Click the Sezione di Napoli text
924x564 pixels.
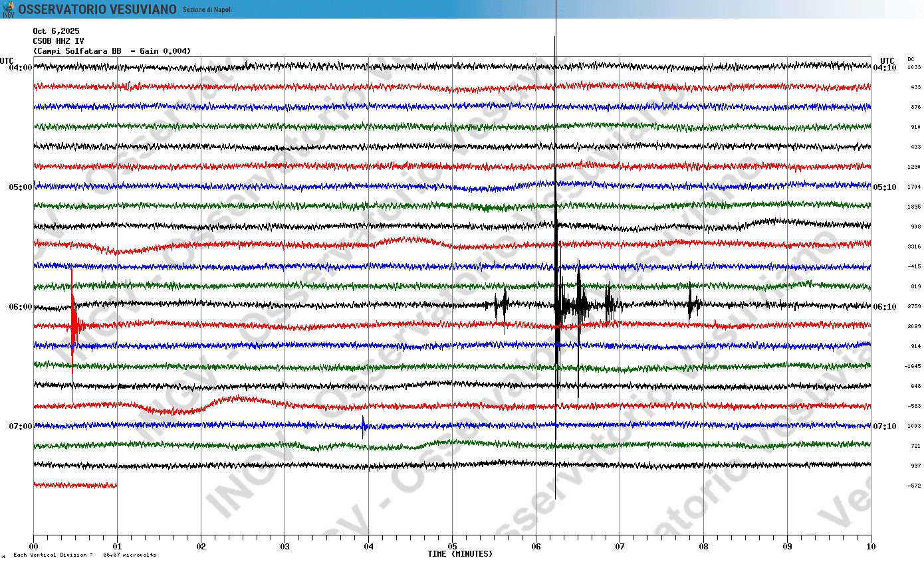207,10
